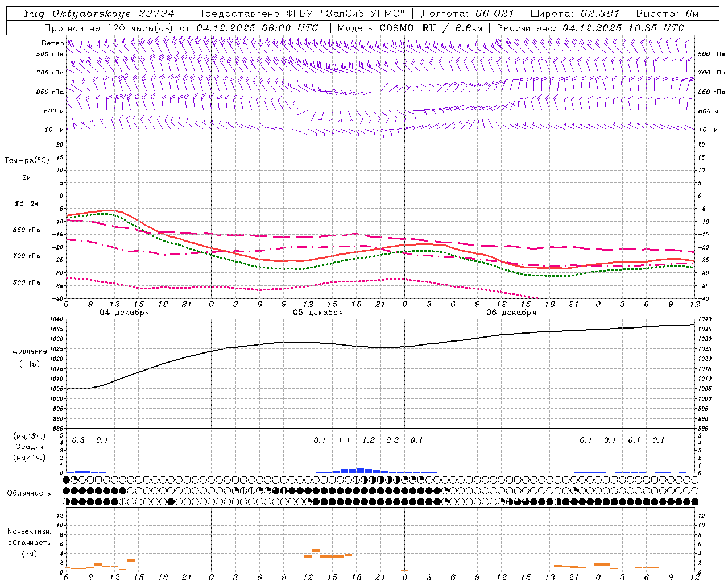Viewport: 728px width, 582px height.
Task: Click the Долгота: 66.021 value
Action: 468,14
